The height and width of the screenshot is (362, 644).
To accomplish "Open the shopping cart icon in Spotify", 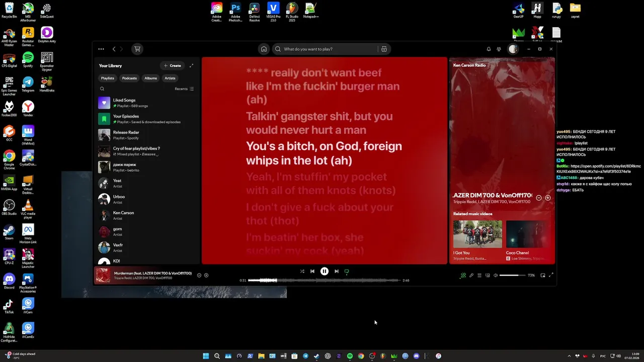I will click(x=137, y=49).
